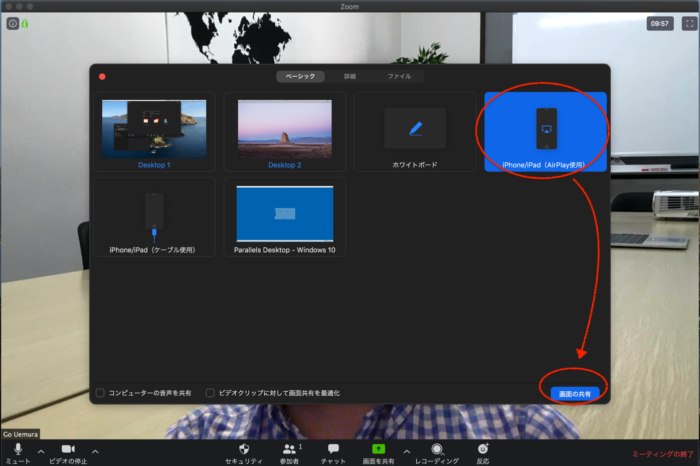The height and width of the screenshot is (466, 700).
Task: Start recording with the レコーディング icon
Action: [437, 449]
